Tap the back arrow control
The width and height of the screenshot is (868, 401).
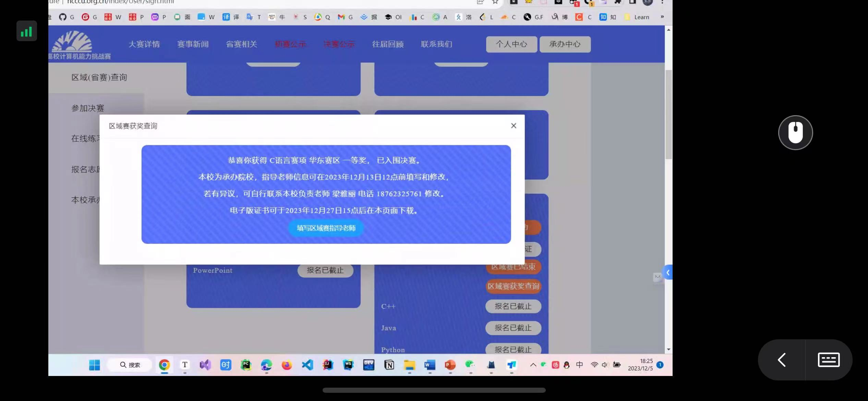point(782,360)
